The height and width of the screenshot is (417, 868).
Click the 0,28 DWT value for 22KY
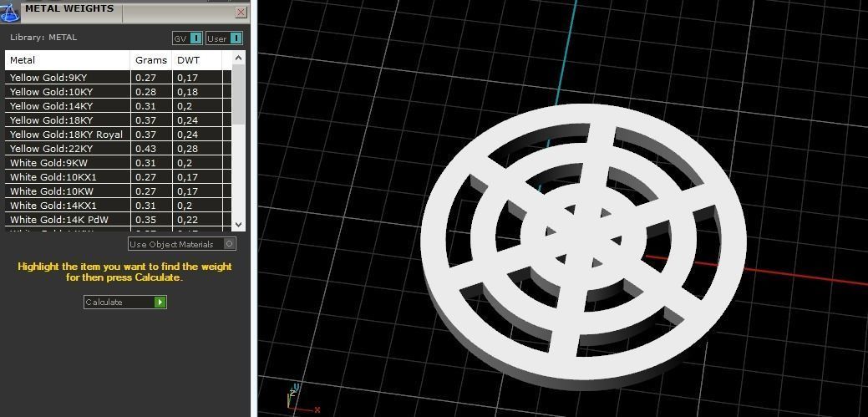tap(188, 149)
